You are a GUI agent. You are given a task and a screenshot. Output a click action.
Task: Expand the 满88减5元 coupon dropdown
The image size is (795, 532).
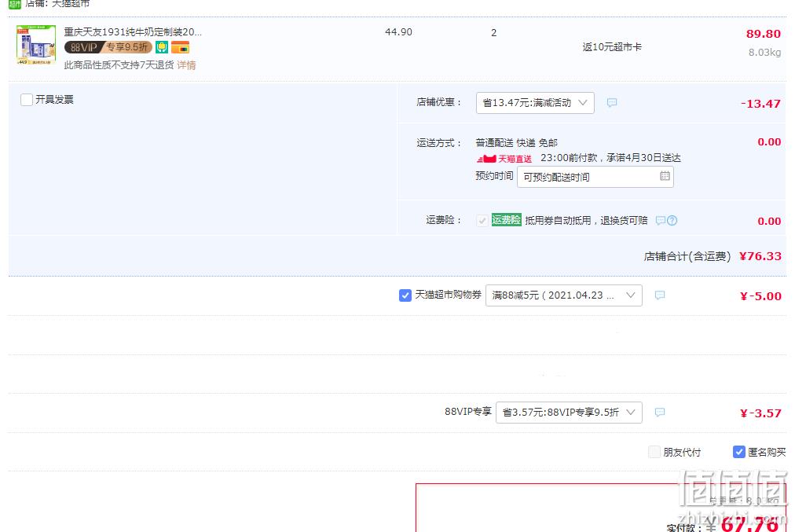[x=564, y=295]
